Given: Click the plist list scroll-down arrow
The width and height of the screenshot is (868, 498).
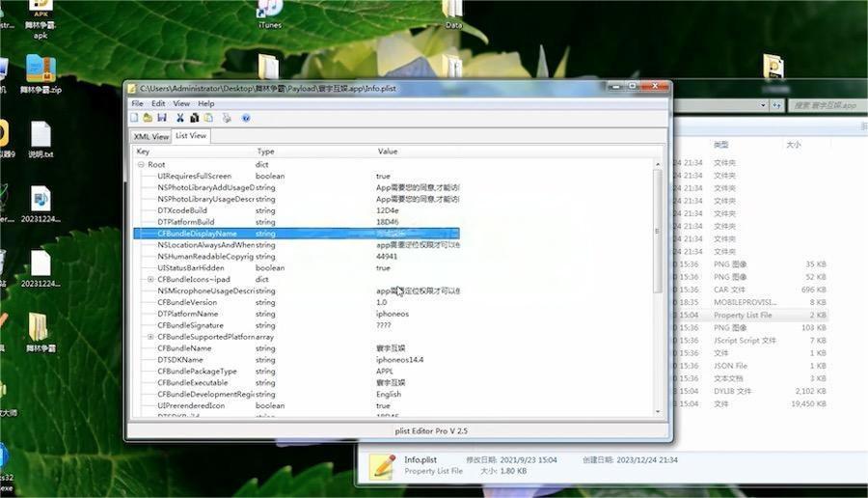Looking at the screenshot, I should 658,411.
